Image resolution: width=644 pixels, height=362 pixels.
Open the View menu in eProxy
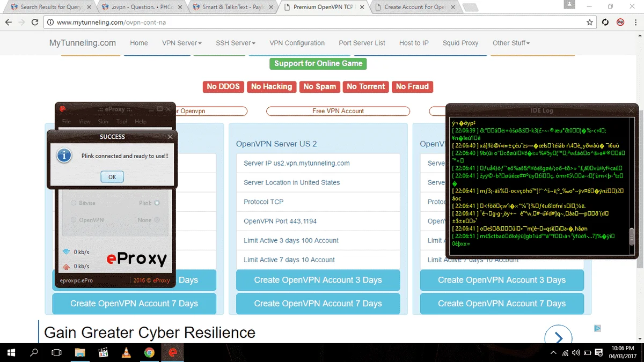(85, 122)
